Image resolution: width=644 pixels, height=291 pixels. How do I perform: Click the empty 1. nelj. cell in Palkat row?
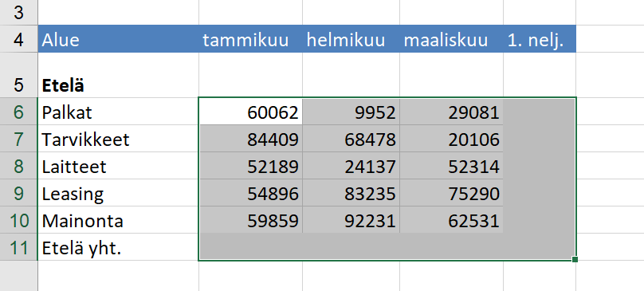(540, 112)
